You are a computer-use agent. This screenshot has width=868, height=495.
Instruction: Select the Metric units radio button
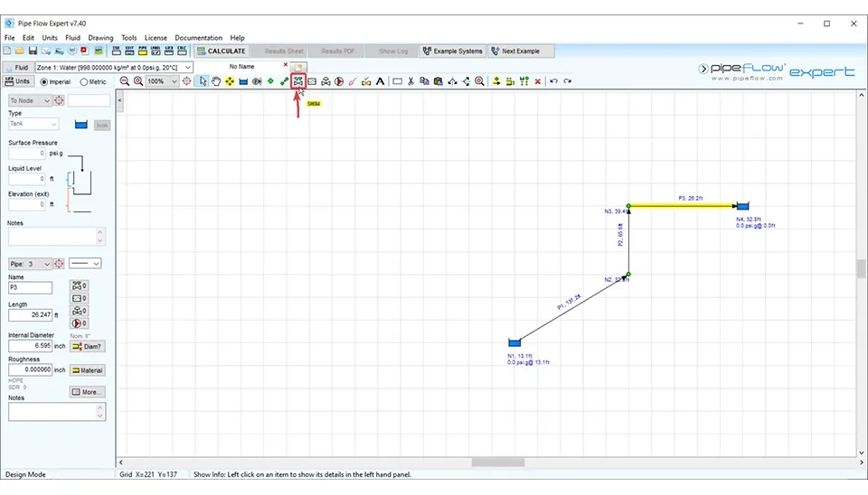click(x=82, y=81)
